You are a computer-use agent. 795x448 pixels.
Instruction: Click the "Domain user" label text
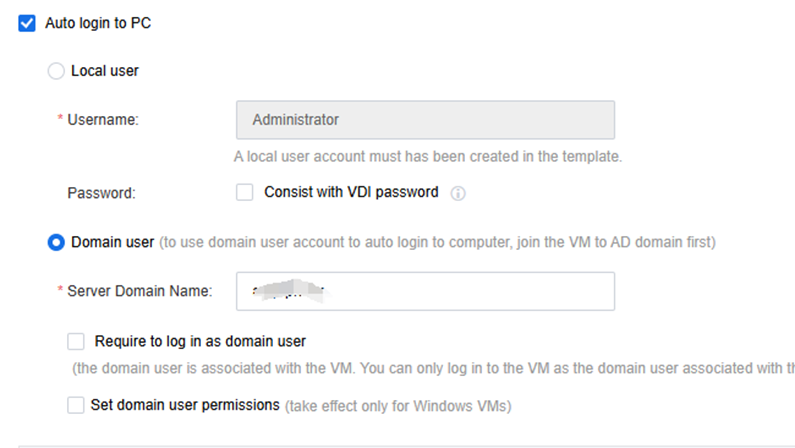click(x=113, y=242)
